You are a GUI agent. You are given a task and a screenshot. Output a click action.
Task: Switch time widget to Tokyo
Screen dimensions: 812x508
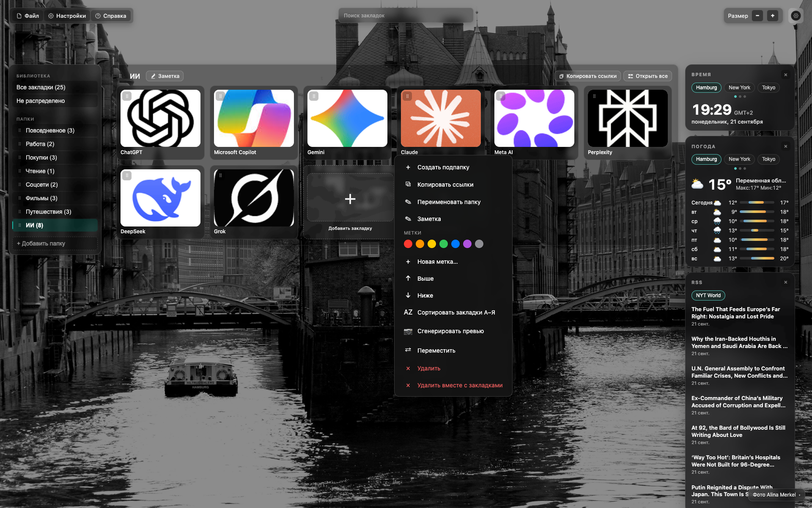pos(768,88)
